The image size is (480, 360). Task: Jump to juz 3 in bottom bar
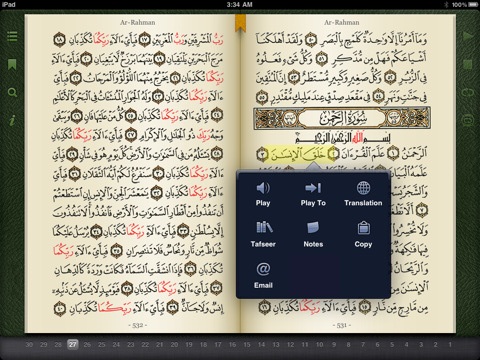421,345
